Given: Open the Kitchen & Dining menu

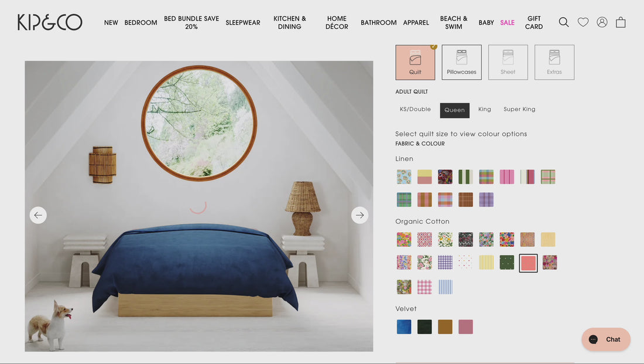Looking at the screenshot, I should [290, 23].
